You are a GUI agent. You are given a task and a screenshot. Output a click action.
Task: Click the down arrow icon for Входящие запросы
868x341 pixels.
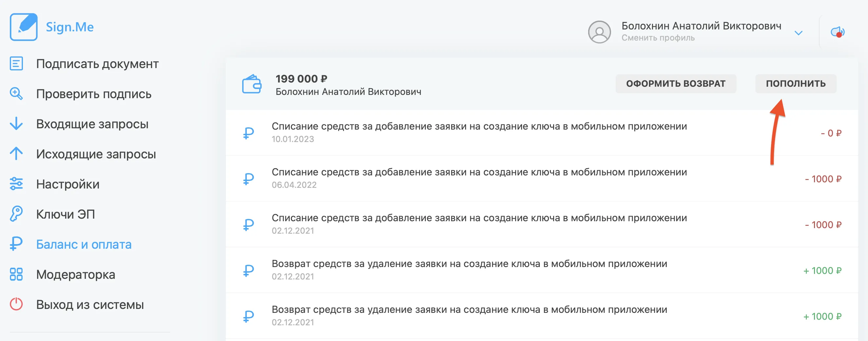tap(16, 124)
